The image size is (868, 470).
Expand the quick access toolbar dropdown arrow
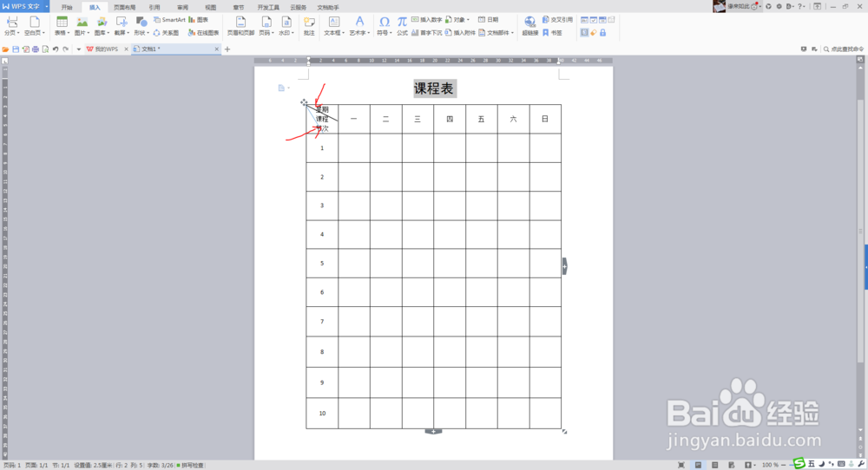(79, 49)
